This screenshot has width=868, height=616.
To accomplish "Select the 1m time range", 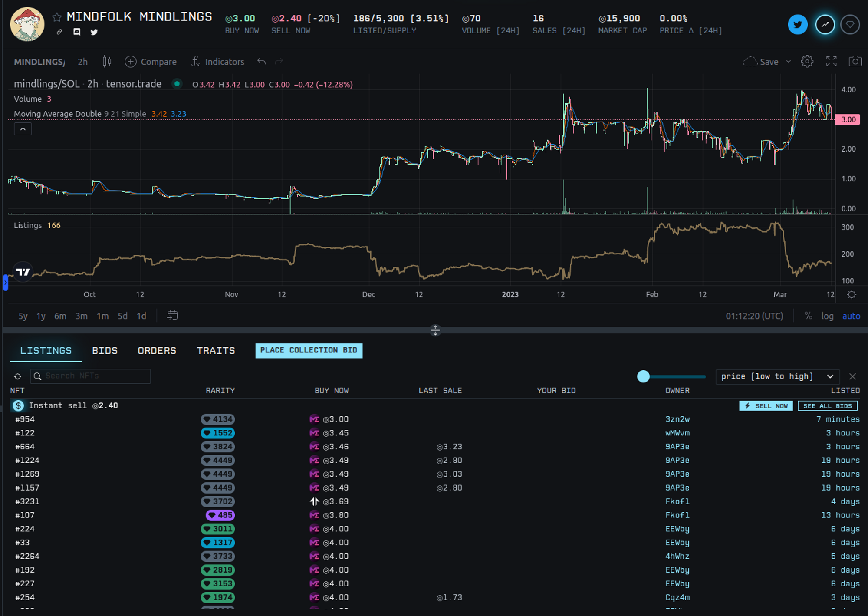I will point(102,316).
